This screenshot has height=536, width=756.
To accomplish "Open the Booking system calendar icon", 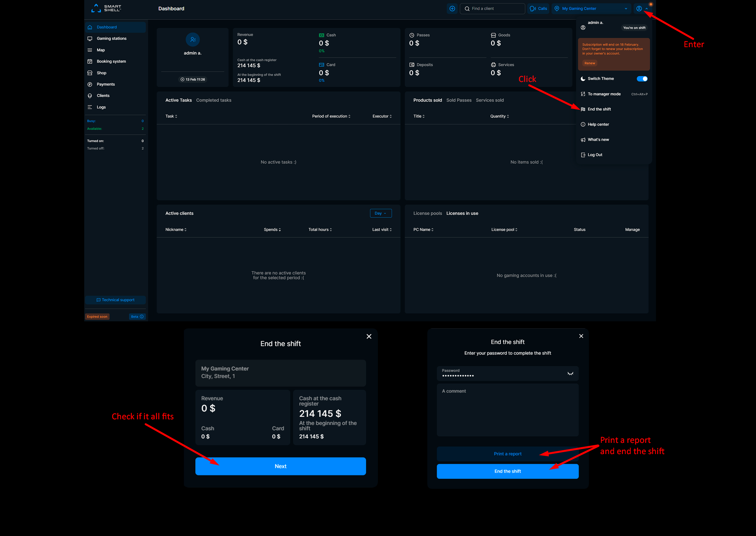I will 90,61.
